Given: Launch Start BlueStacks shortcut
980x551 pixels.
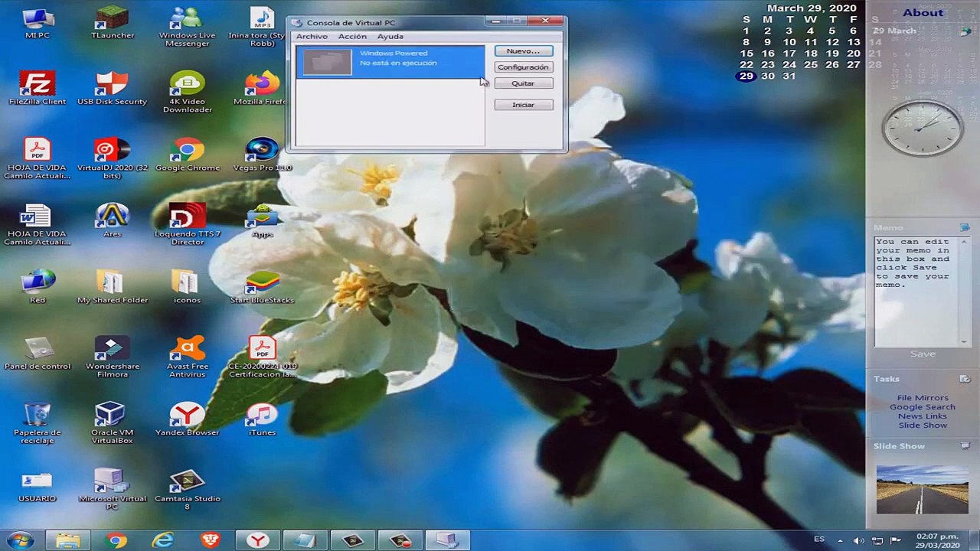Looking at the screenshot, I should coord(262,287).
